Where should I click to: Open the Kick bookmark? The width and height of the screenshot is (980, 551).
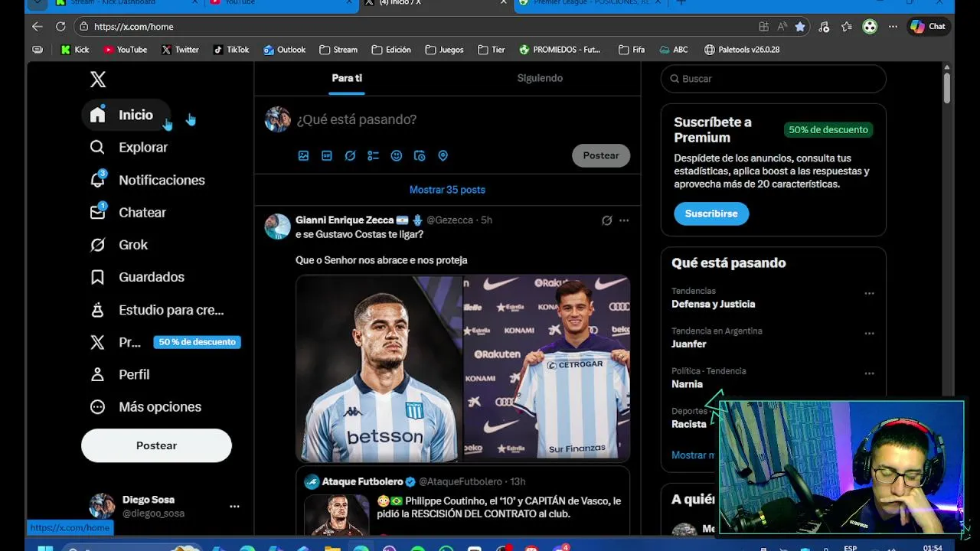75,50
